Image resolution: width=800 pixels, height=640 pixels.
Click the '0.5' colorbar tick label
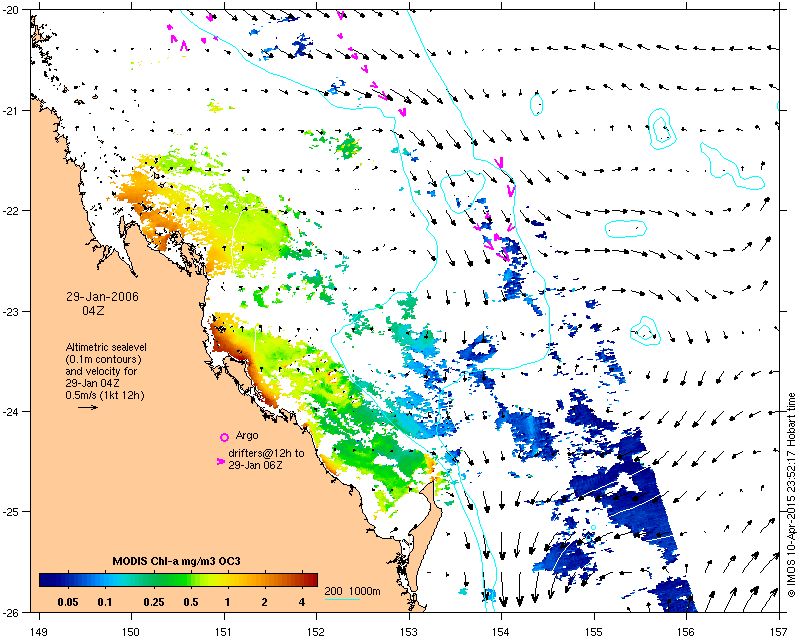tap(191, 602)
